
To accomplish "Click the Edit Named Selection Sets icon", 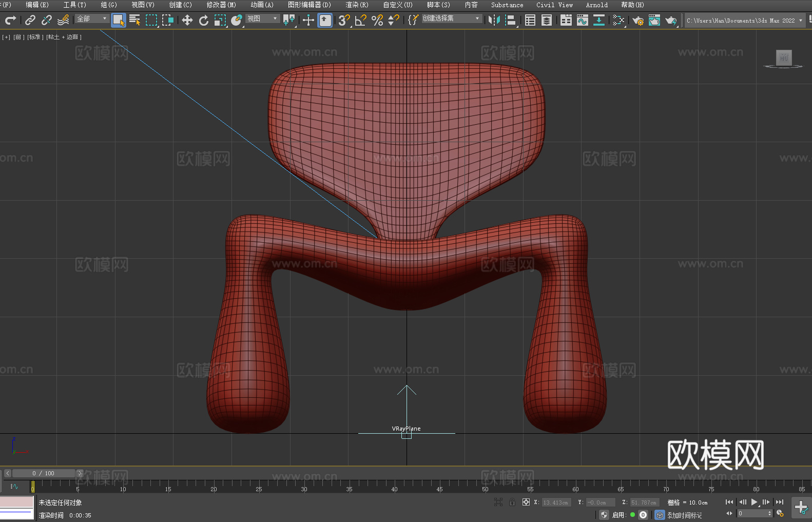I will [x=413, y=20].
